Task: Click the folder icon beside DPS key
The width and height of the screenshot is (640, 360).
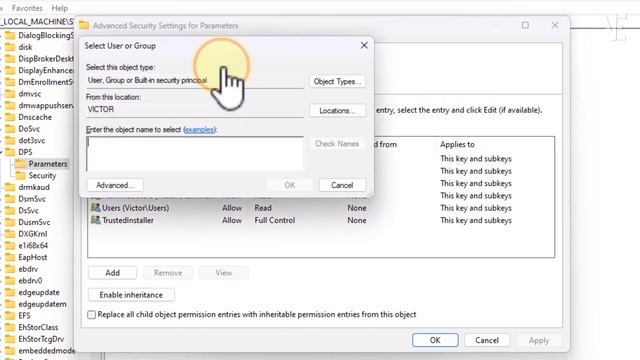Action: pos(10,152)
